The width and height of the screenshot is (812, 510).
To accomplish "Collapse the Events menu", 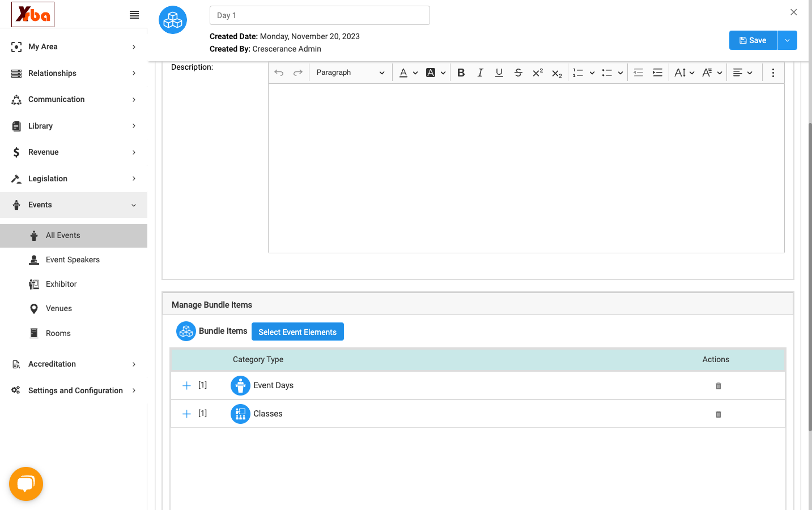I will [x=74, y=205].
